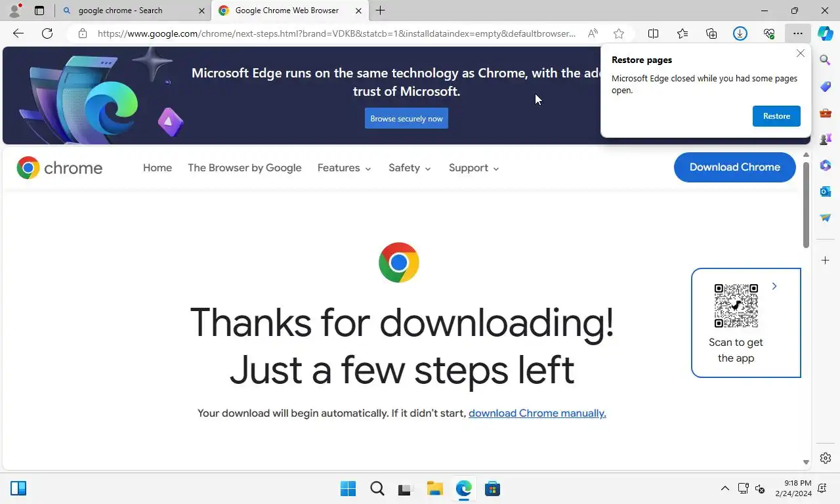Viewport: 840px width, 504px height.
Task: Open the sidebar Drop paper-plane icon
Action: pos(826,218)
